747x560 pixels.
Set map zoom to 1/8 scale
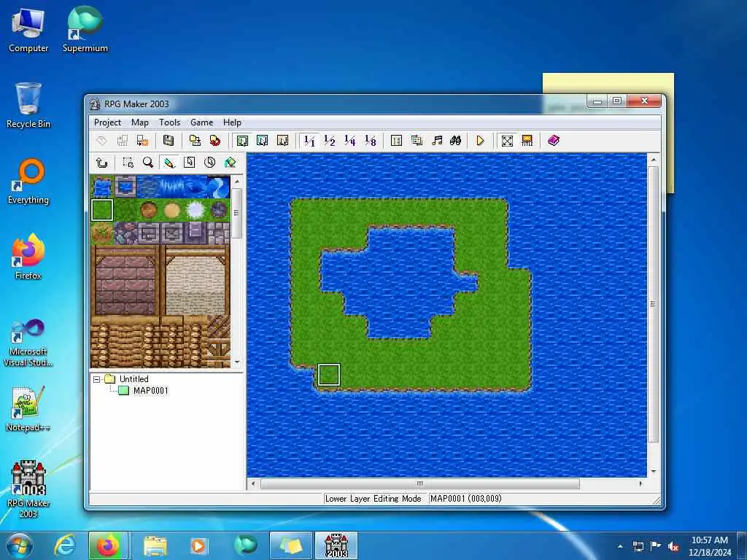tap(370, 141)
